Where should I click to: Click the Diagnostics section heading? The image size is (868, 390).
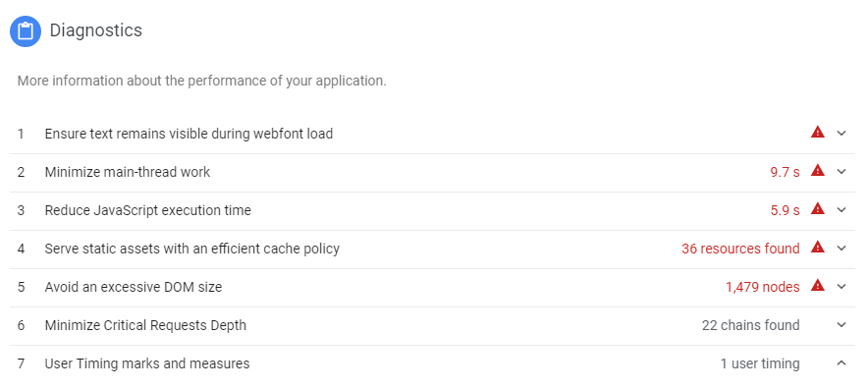coord(96,30)
